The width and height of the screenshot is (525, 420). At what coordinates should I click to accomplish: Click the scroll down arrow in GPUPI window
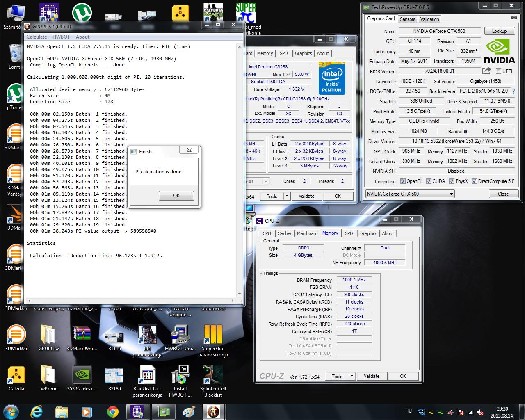[x=240, y=294]
